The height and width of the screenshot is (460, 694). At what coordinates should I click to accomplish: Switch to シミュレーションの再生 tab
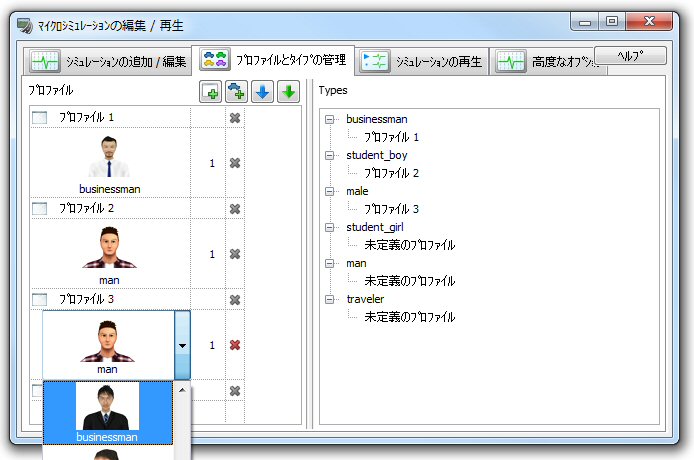click(422, 62)
